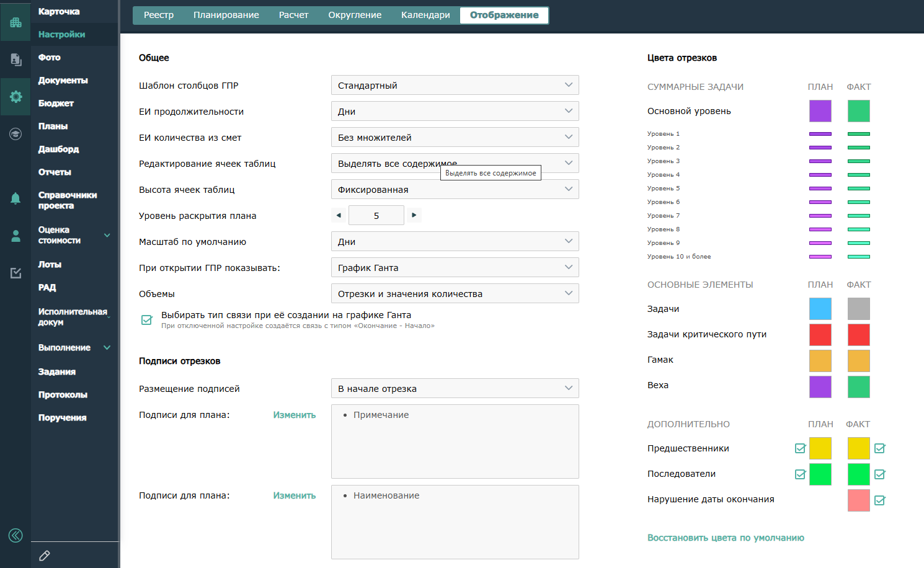Open the Планирование tab
The height and width of the screenshot is (568, 924).
pyautogui.click(x=226, y=15)
